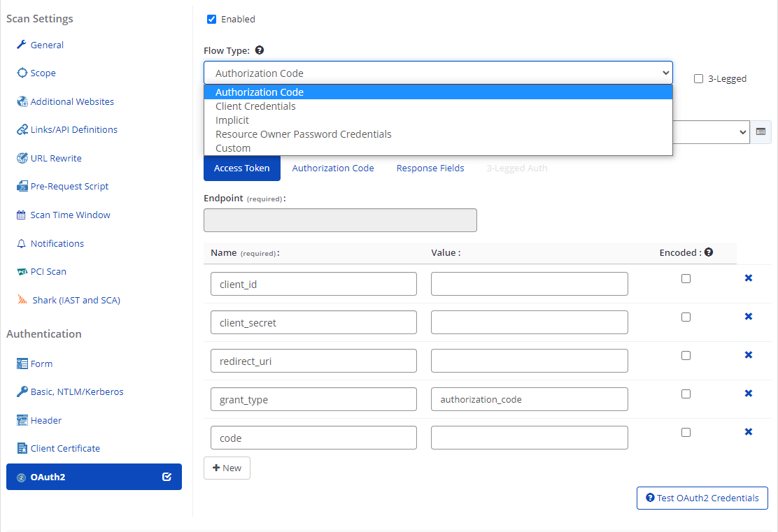Choose Implicit from the Flow Type options
Image resolution: width=778 pixels, height=532 pixels.
231,120
